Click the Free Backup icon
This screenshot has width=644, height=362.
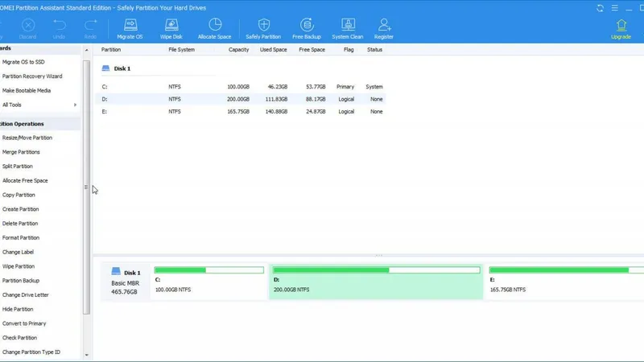click(x=308, y=28)
